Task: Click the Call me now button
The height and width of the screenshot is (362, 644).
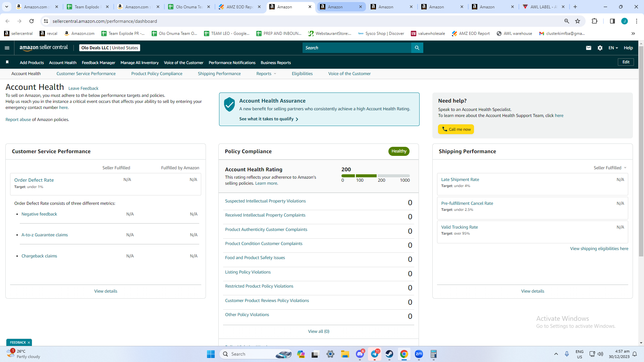Action: point(456,129)
